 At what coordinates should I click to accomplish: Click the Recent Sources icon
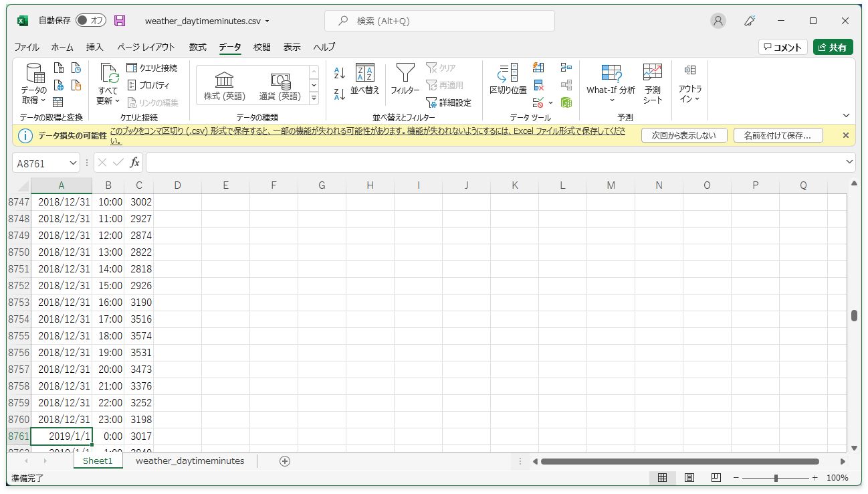(x=76, y=68)
